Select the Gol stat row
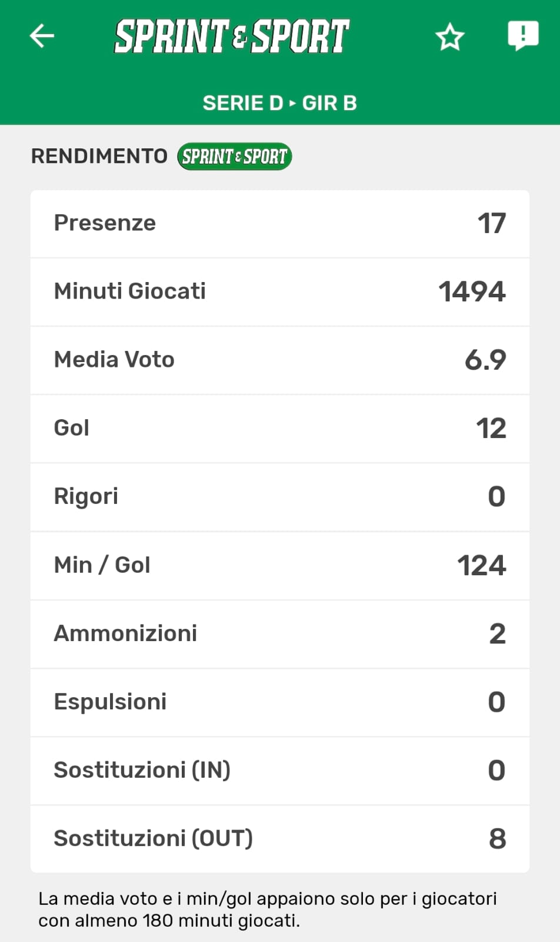This screenshot has width=560, height=942. point(280,428)
